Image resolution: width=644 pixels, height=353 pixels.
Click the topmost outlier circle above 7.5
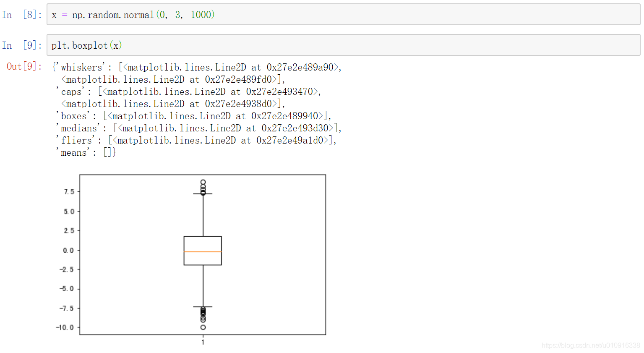point(203,182)
